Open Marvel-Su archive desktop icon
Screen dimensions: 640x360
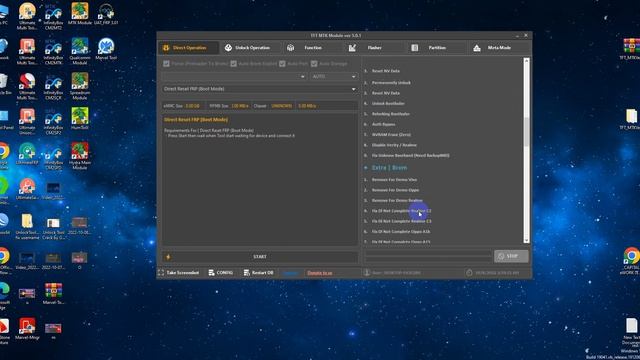53,294
